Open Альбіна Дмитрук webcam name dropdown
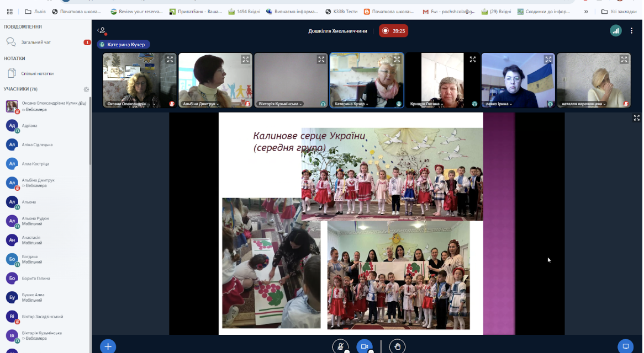644x353 pixels. 201,104
